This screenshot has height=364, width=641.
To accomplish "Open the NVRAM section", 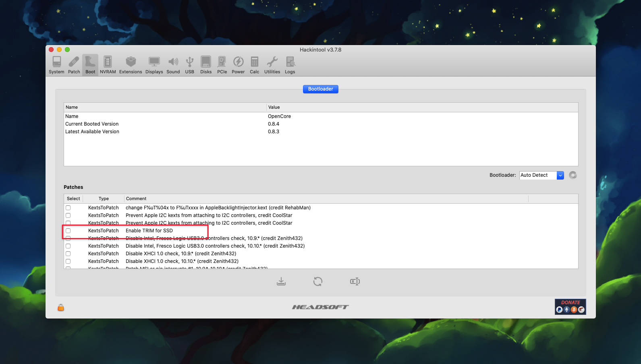I will point(108,65).
